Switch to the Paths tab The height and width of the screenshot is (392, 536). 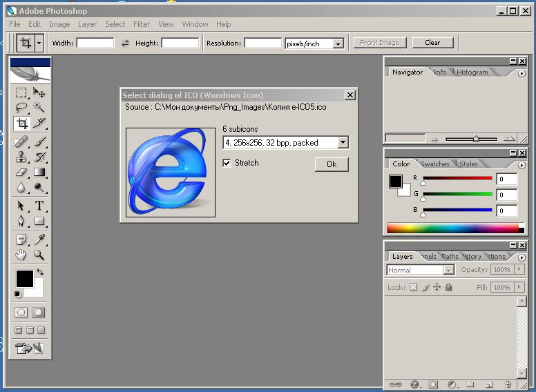[450, 256]
